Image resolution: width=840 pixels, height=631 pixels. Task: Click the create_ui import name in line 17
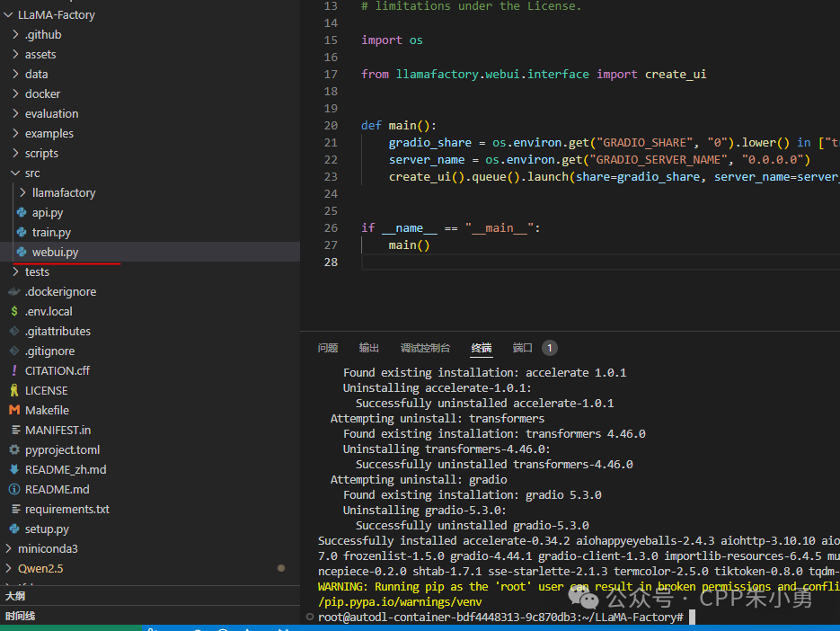coord(676,74)
